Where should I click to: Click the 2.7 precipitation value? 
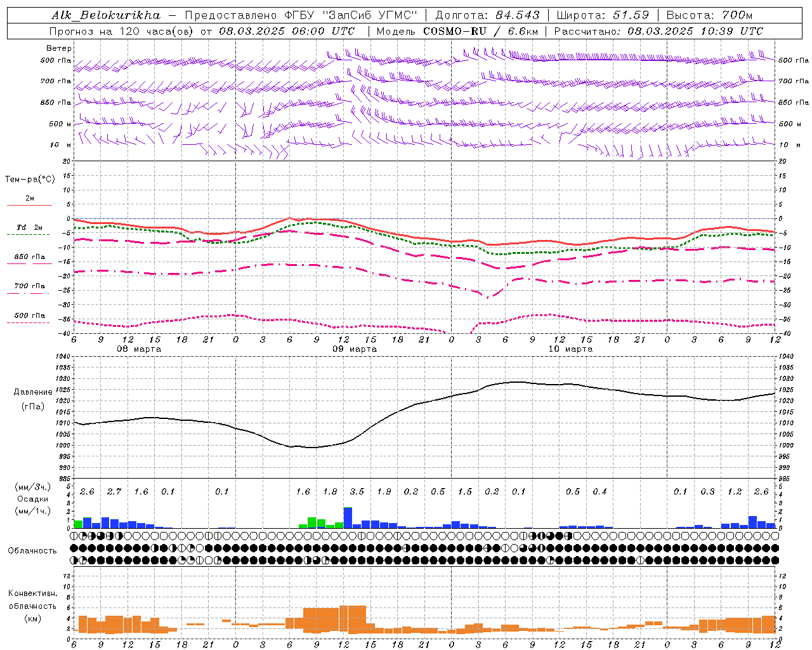(x=114, y=492)
